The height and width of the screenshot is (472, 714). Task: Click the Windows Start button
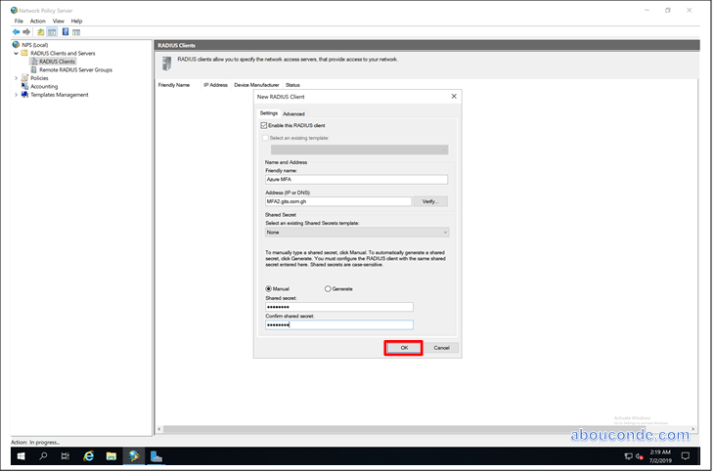coord(18,456)
